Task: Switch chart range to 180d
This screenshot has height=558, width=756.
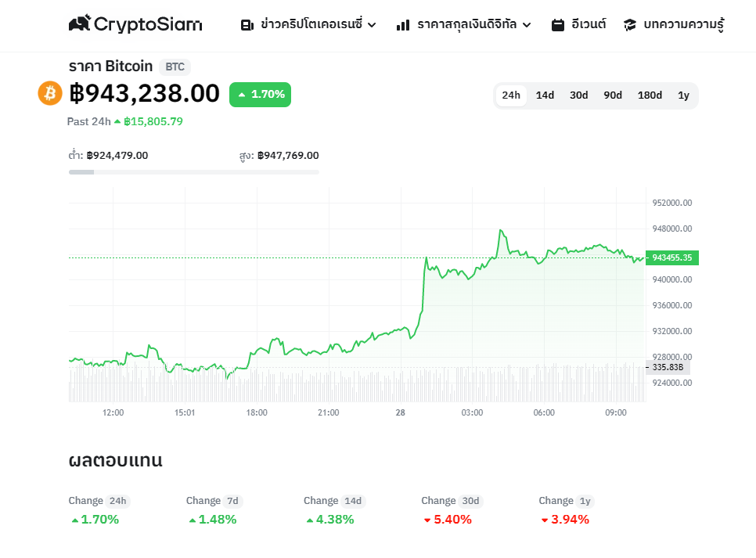Action: [650, 95]
